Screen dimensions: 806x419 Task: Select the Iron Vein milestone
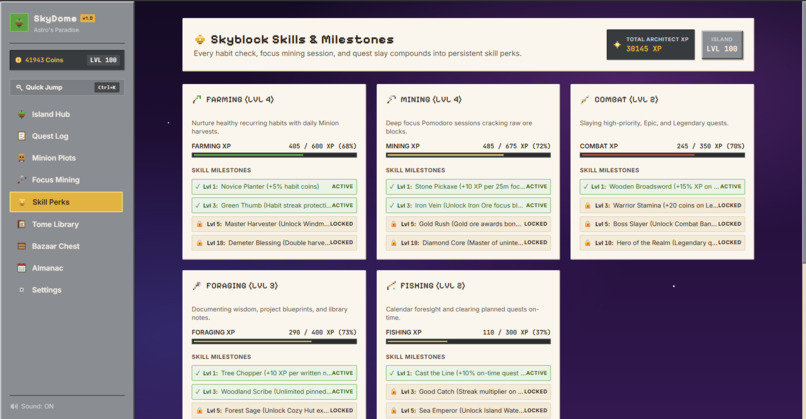(x=468, y=205)
